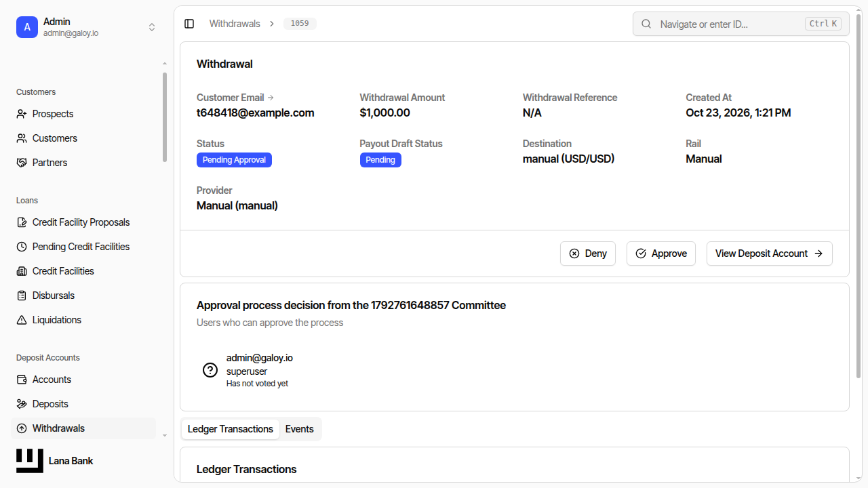Select the Liquidations warning icon
Screen dimensions: 868x488
[x=22, y=320]
